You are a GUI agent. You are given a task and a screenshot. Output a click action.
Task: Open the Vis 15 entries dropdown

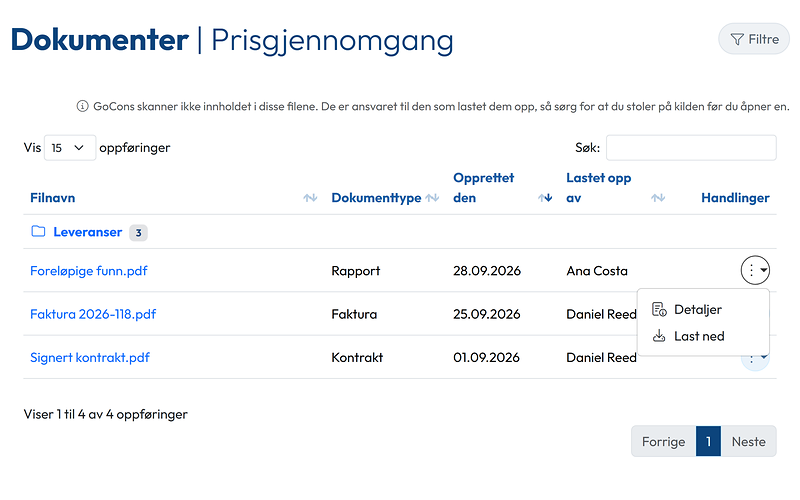[x=70, y=147]
